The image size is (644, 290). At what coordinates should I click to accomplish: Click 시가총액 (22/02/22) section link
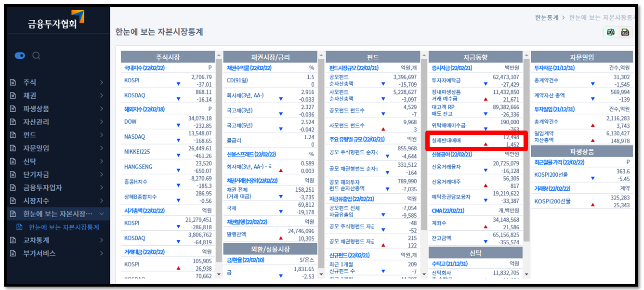tap(145, 211)
